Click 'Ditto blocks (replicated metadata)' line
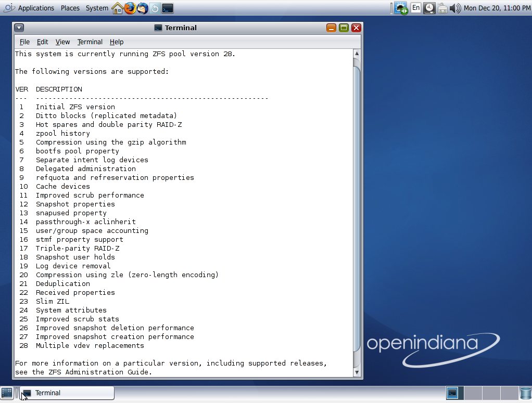 (106, 116)
